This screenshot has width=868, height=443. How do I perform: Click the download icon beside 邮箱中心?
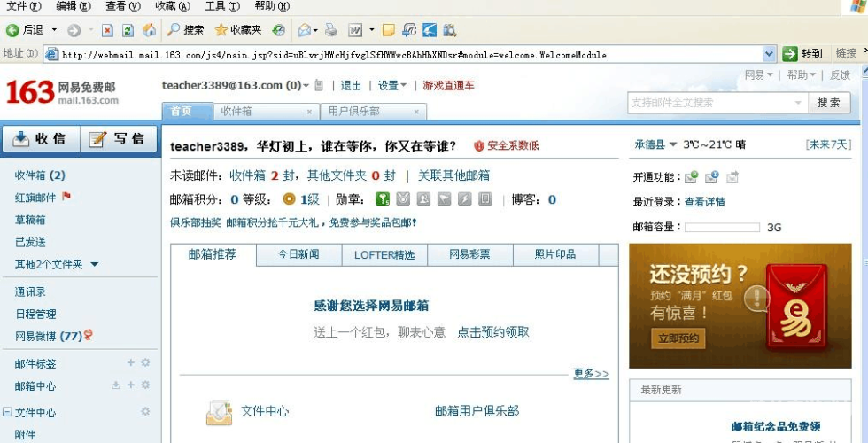point(116,385)
